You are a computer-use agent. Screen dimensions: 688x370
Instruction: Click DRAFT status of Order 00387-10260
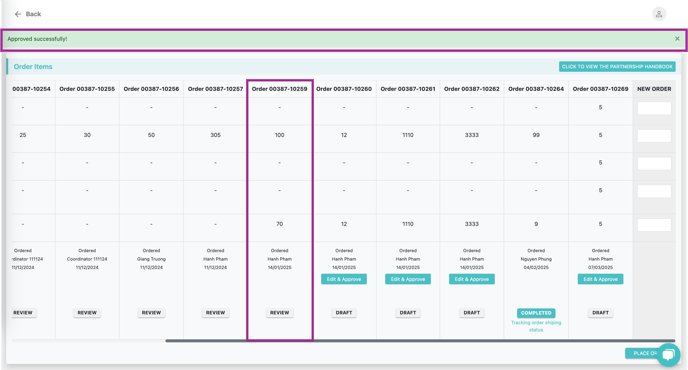pyautogui.click(x=344, y=313)
